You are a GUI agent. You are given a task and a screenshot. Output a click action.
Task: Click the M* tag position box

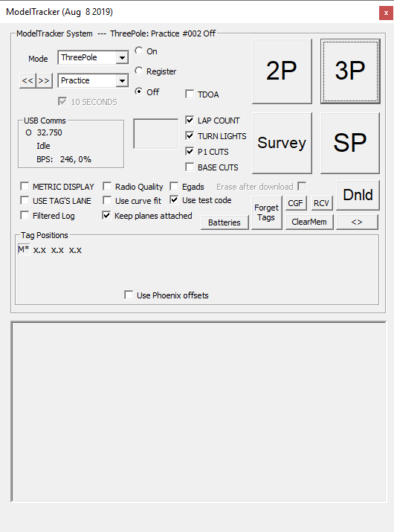tap(24, 250)
